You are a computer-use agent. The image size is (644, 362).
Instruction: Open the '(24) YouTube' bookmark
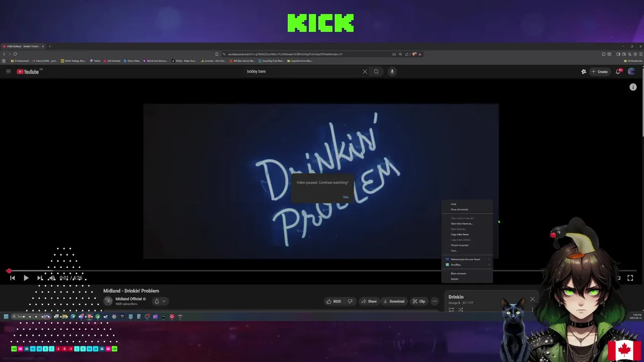coord(113,61)
